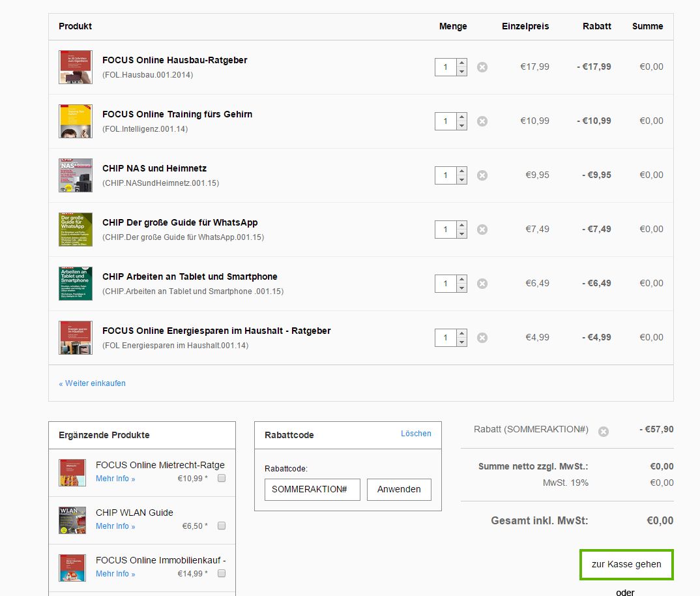This screenshot has width=700, height=596.
Task: Select the €57,90 total discount value
Action: [656, 429]
